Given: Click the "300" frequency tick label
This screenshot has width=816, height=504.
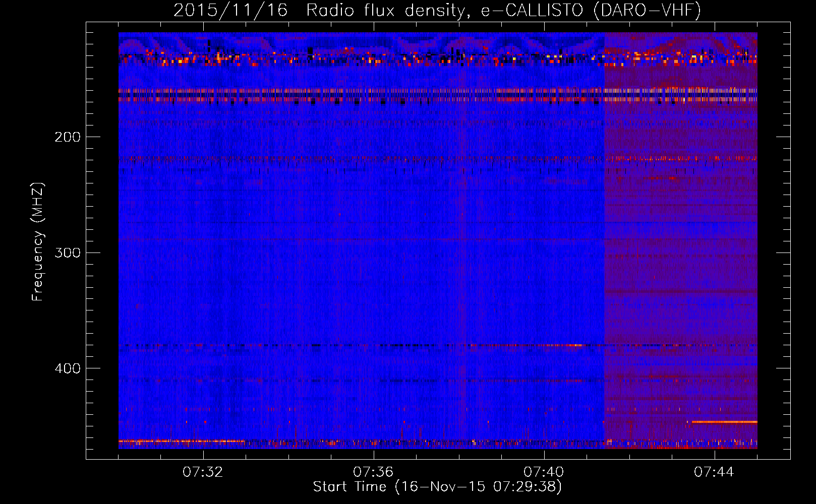Looking at the screenshot, I should tap(68, 253).
